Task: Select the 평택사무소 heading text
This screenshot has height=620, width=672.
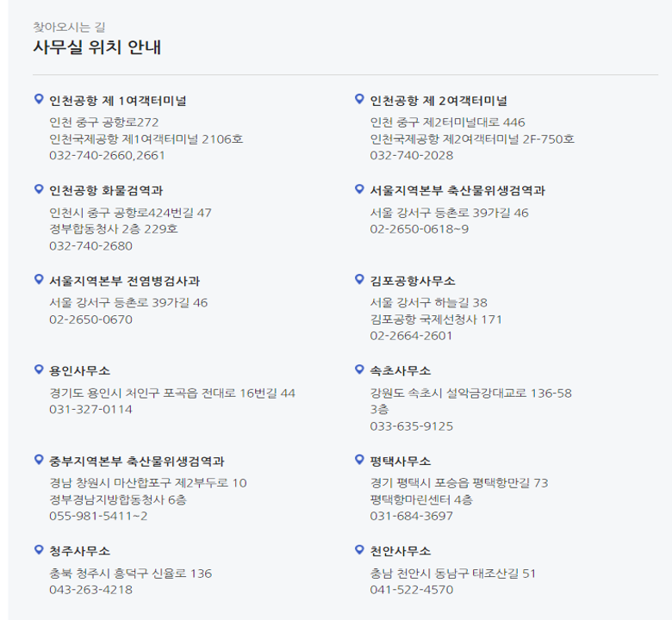Action: (401, 462)
